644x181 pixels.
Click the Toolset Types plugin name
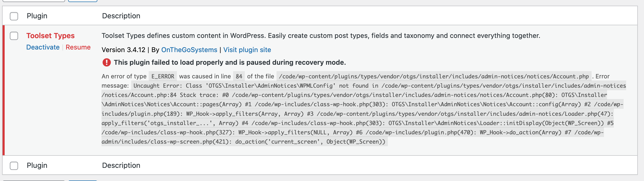tap(50, 36)
